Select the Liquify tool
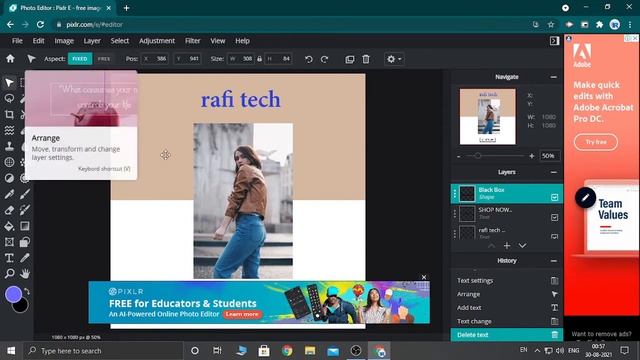The image size is (640, 360). point(9,130)
